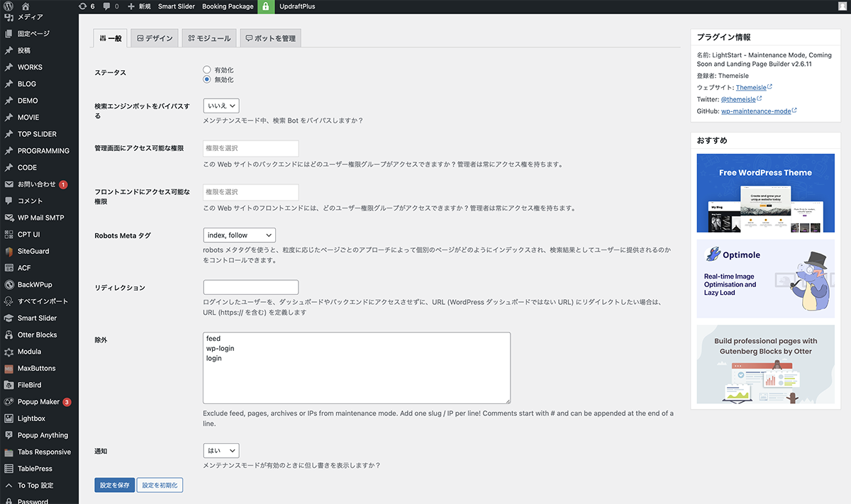Viewport: 851px width, 504px height.
Task: Click the 設定を初期化 button
Action: click(x=160, y=486)
